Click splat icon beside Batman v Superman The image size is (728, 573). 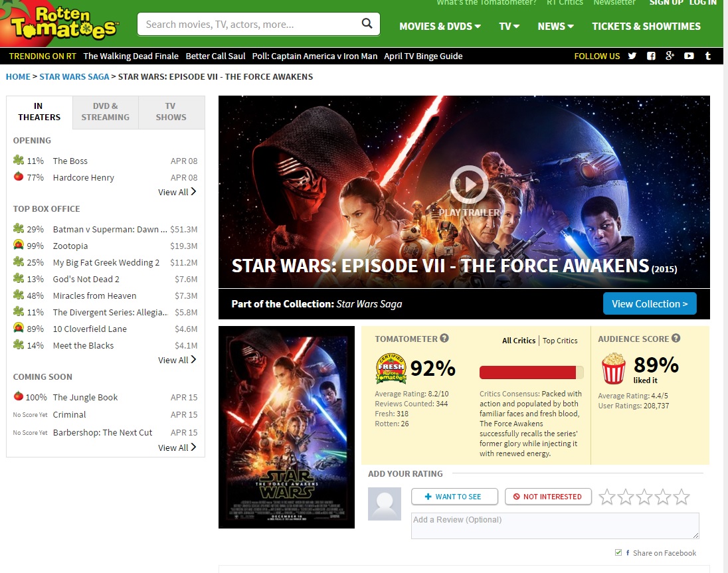(x=18, y=228)
